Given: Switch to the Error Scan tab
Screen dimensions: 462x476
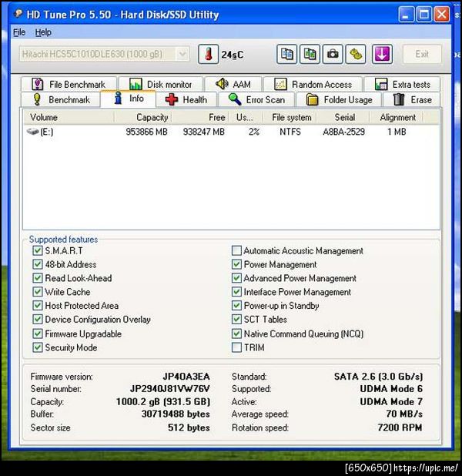Looking at the screenshot, I should (x=256, y=99).
